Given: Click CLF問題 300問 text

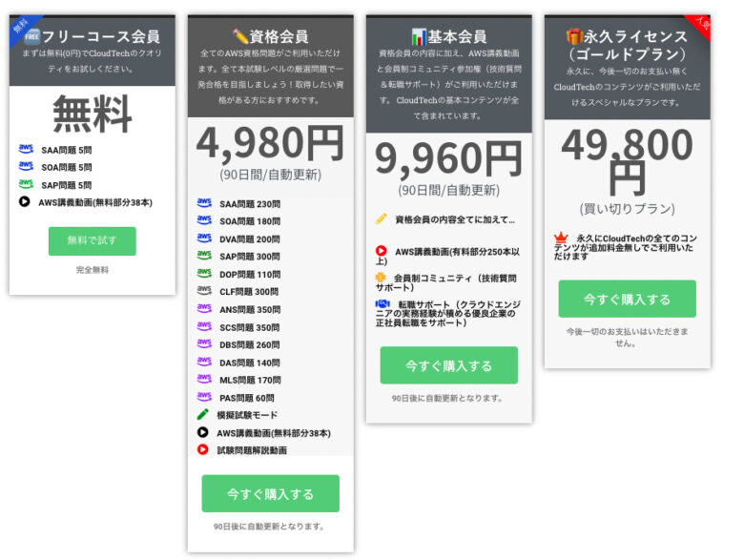Looking at the screenshot, I should [249, 292].
